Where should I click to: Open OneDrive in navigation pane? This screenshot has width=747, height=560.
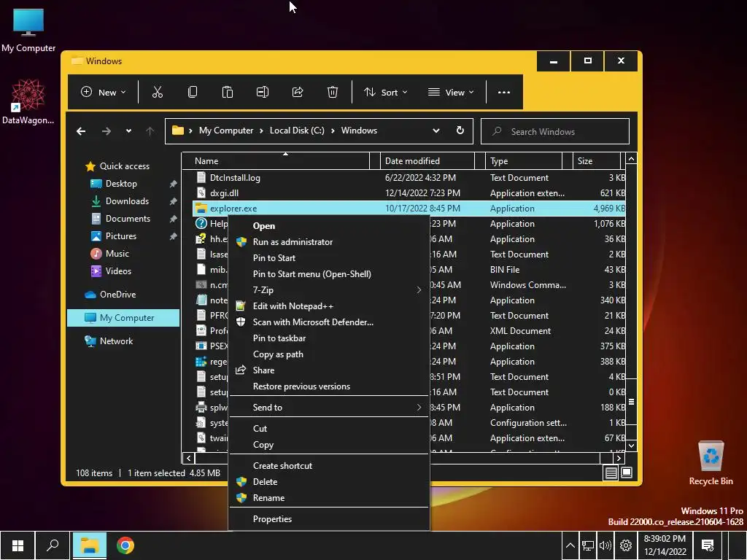pyautogui.click(x=117, y=295)
